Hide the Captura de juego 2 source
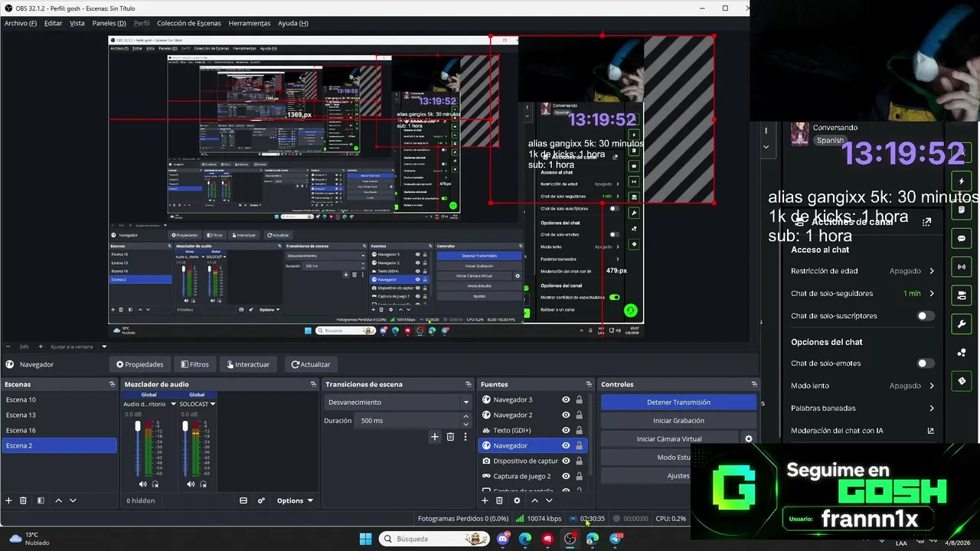 pyautogui.click(x=566, y=476)
